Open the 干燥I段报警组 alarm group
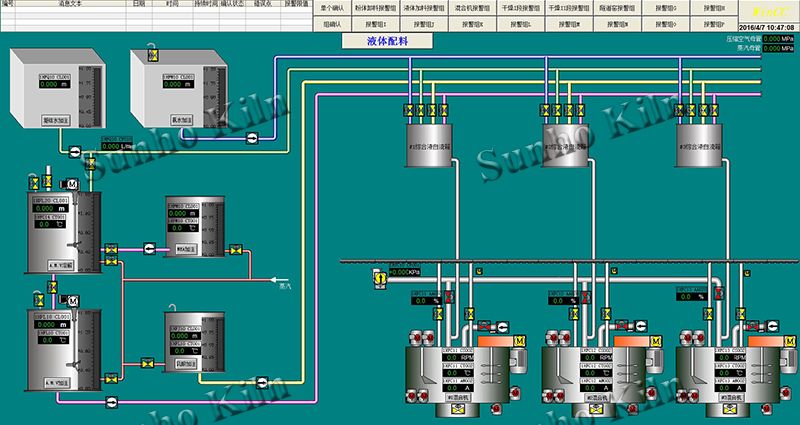Screen dimensions: 800x425 click(x=520, y=8)
